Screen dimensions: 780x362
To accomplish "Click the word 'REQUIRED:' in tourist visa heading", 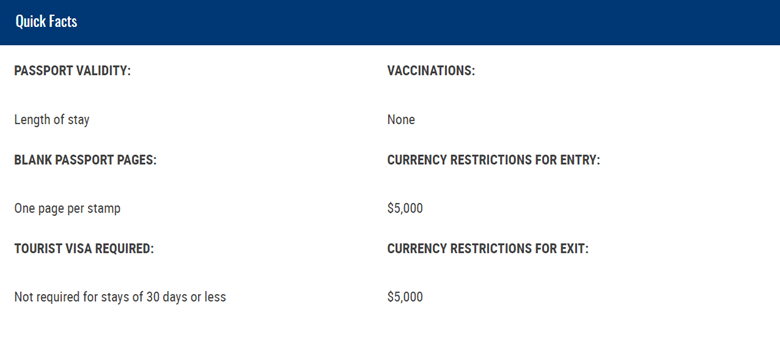I will pos(124,249).
